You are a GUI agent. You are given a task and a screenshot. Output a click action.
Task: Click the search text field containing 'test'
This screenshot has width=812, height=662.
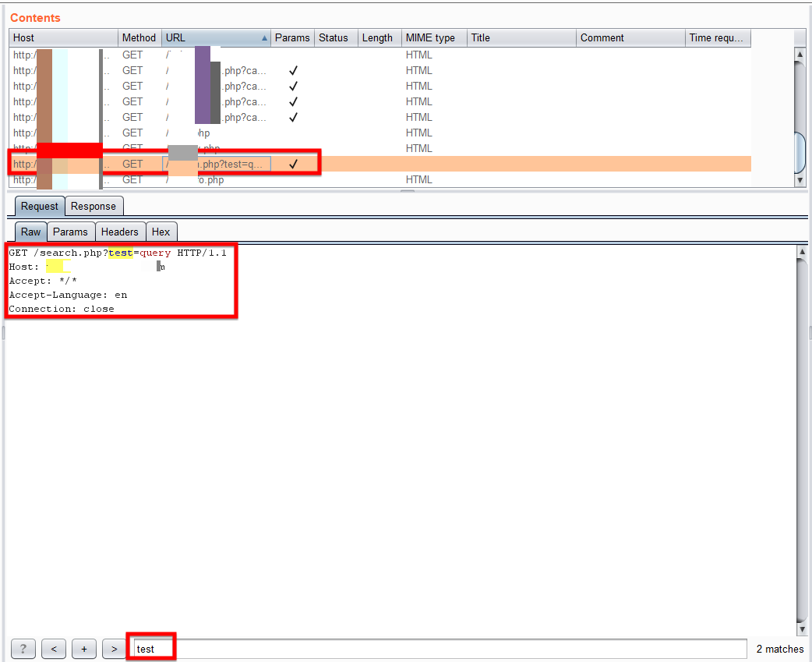tap(436, 649)
